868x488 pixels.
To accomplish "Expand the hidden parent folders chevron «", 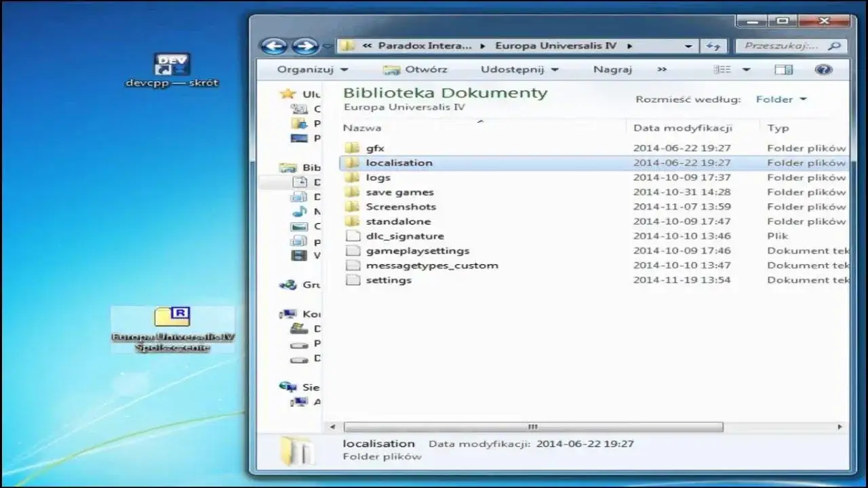I will point(367,46).
